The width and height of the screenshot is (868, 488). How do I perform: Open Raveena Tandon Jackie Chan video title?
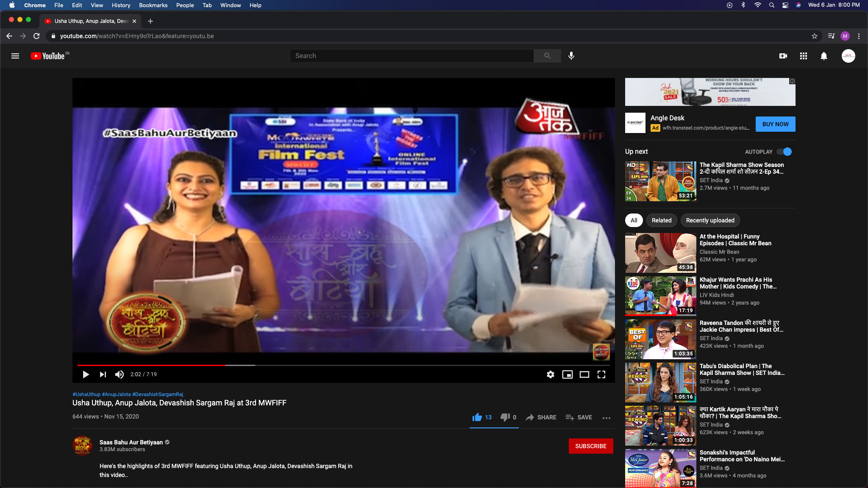(741, 326)
